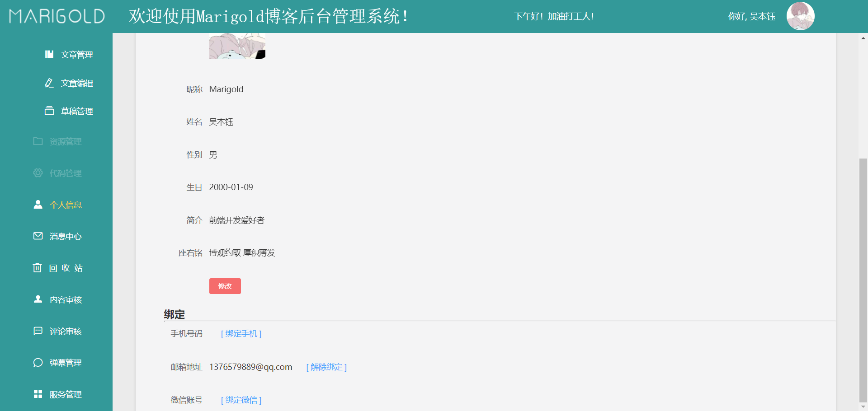Click the profile photo above the nickname field
Image resolution: width=868 pixels, height=411 pixels.
click(237, 45)
